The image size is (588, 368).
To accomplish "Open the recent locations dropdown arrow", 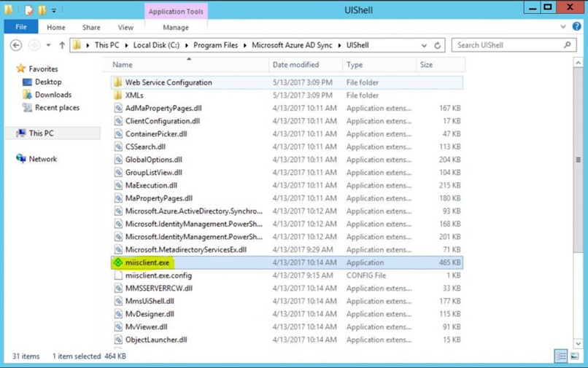I will click(48, 45).
